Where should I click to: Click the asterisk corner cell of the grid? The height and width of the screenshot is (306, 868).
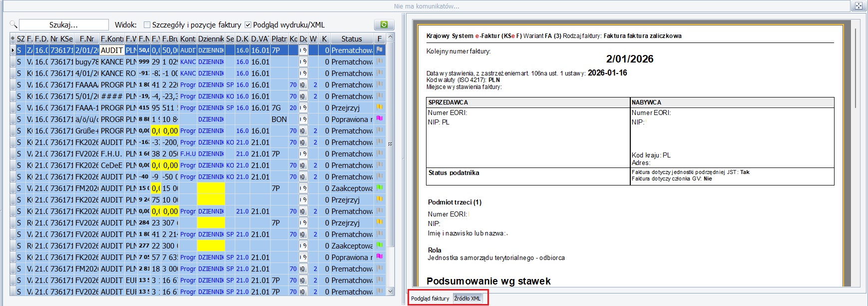pyautogui.click(x=12, y=38)
